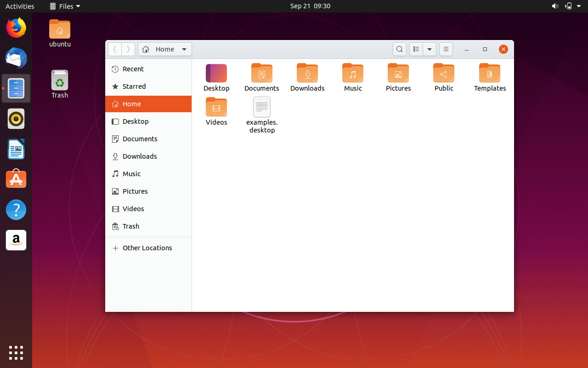This screenshot has width=588, height=368.
Task: Open view options dropdown arrow
Action: (430, 49)
